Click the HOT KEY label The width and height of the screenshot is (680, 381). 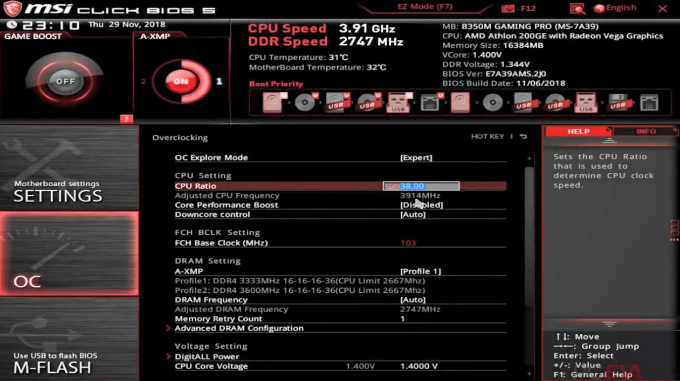pyautogui.click(x=487, y=137)
